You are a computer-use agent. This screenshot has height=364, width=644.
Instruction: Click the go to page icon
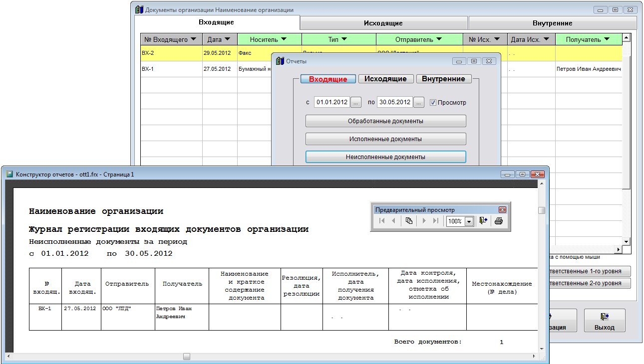(409, 221)
